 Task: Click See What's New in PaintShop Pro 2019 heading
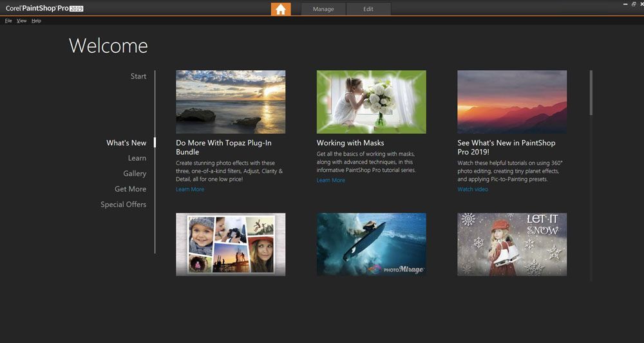tap(506, 147)
